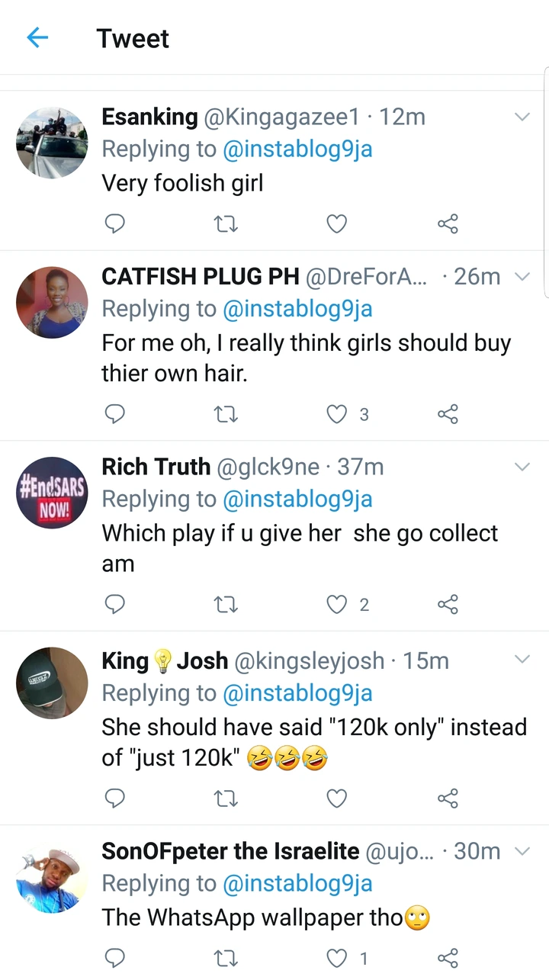View the #EndSARS NOW profile picture
This screenshot has width=549, height=980.
point(53,492)
